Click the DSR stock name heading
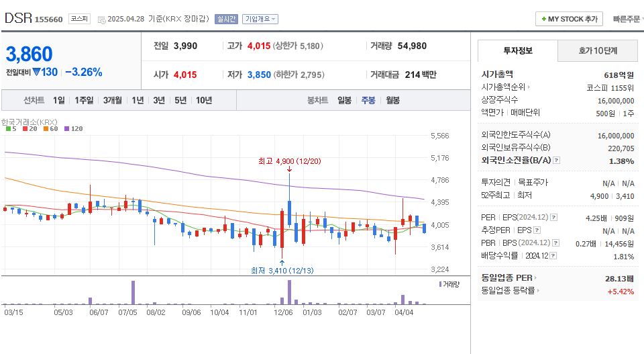The height and width of the screenshot is (354, 644). pyautogui.click(x=18, y=18)
